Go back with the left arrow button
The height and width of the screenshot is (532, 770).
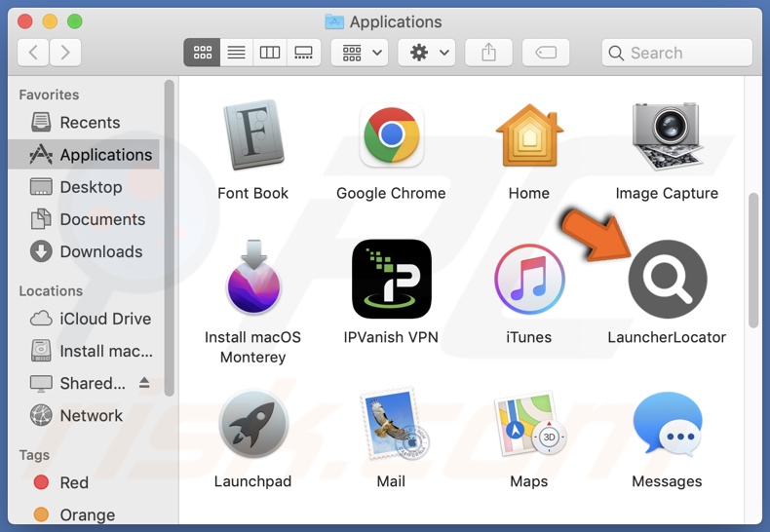[33, 52]
